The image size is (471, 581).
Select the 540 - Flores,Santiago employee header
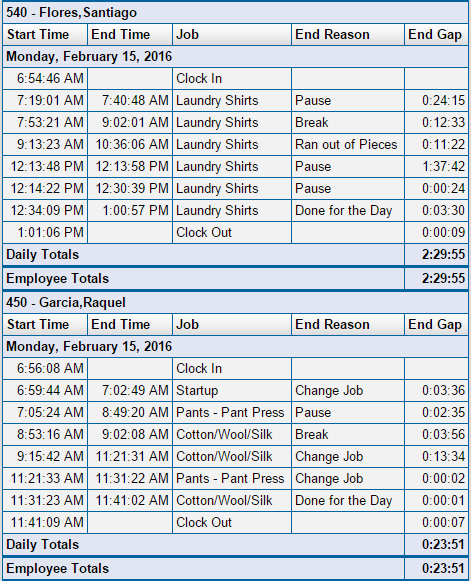pyautogui.click(x=235, y=13)
